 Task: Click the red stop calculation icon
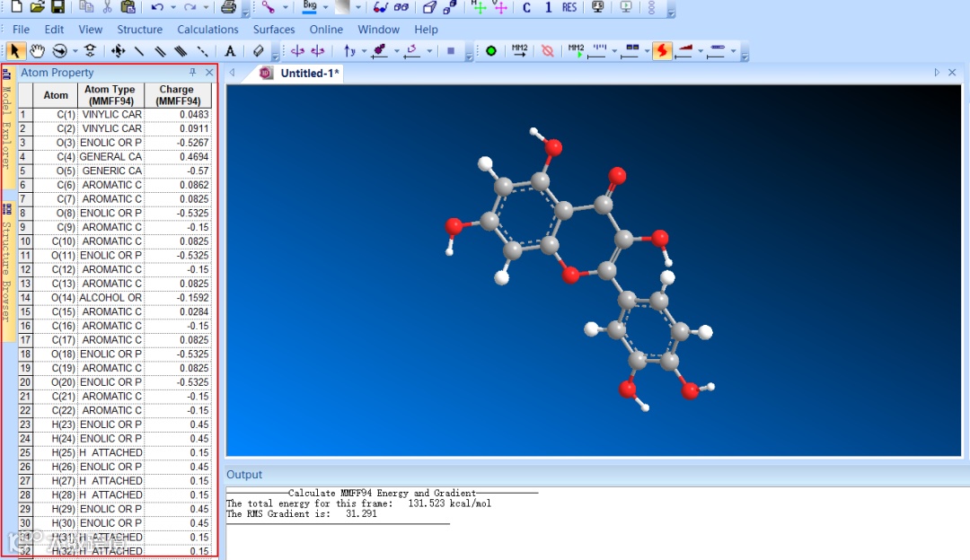[x=548, y=50]
